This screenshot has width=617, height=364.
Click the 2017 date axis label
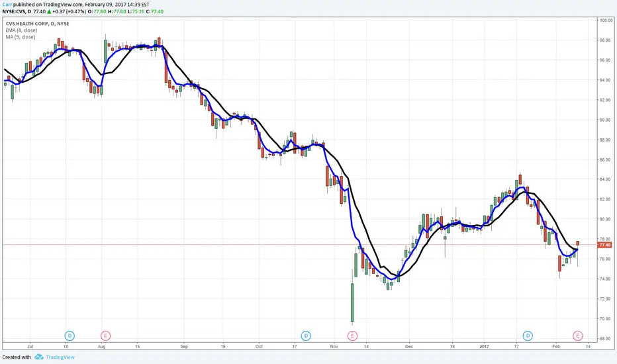point(485,347)
